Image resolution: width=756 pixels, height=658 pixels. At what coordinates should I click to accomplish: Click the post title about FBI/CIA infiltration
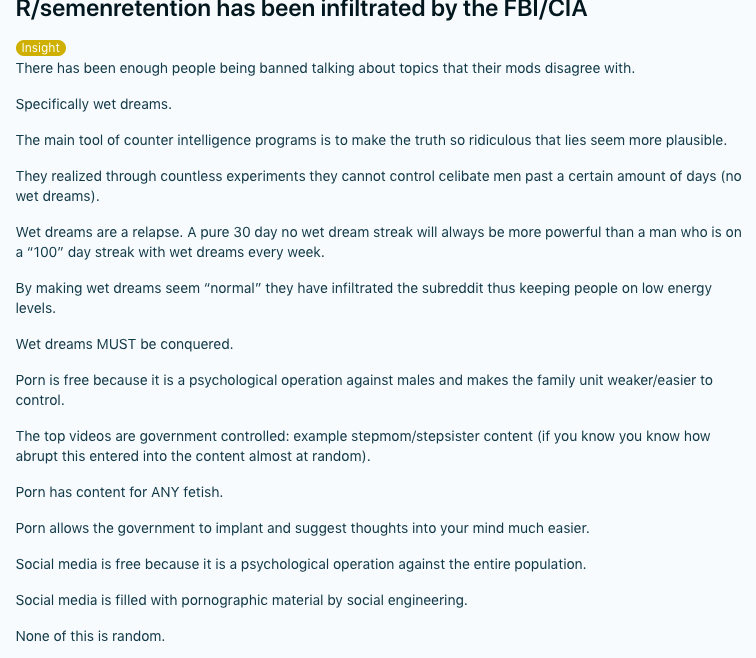point(301,9)
